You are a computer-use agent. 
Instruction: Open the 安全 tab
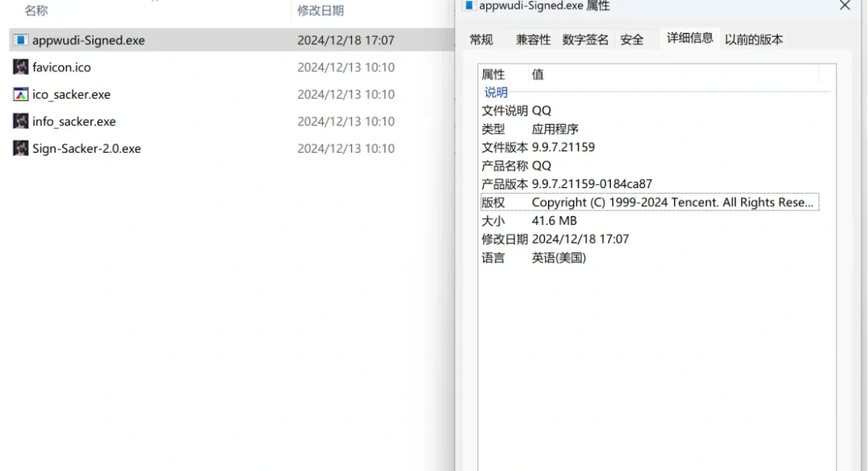point(632,39)
